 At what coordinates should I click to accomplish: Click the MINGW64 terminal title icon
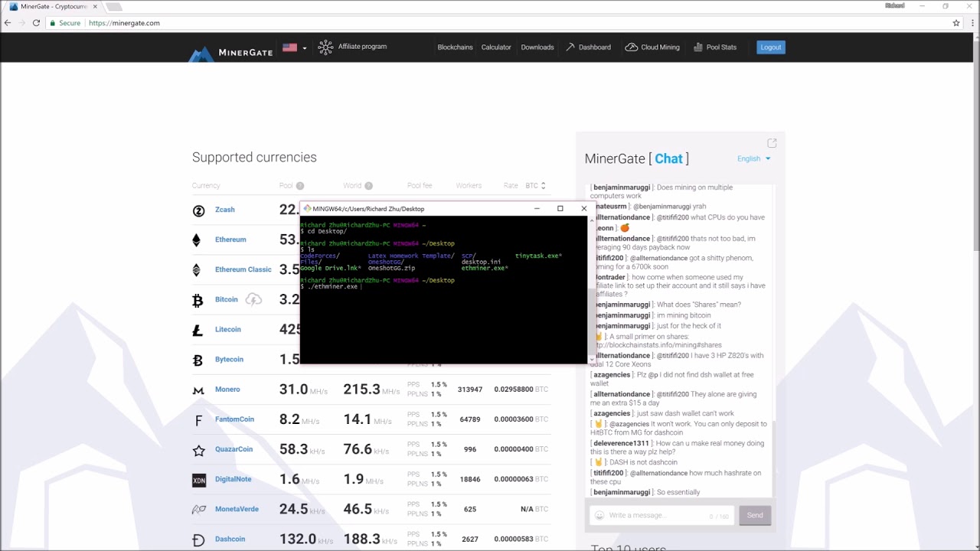tap(307, 208)
